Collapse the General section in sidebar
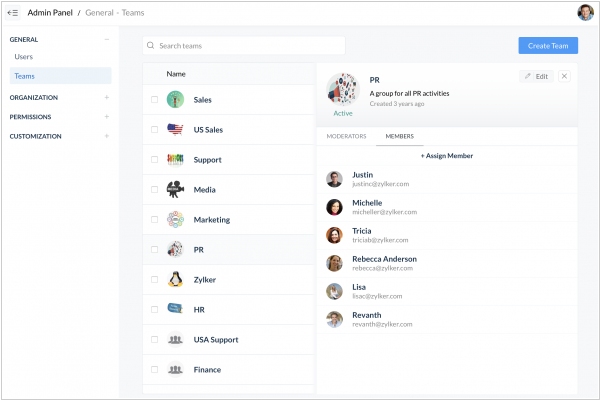This screenshot has height=400, width=600. pyautogui.click(x=107, y=39)
